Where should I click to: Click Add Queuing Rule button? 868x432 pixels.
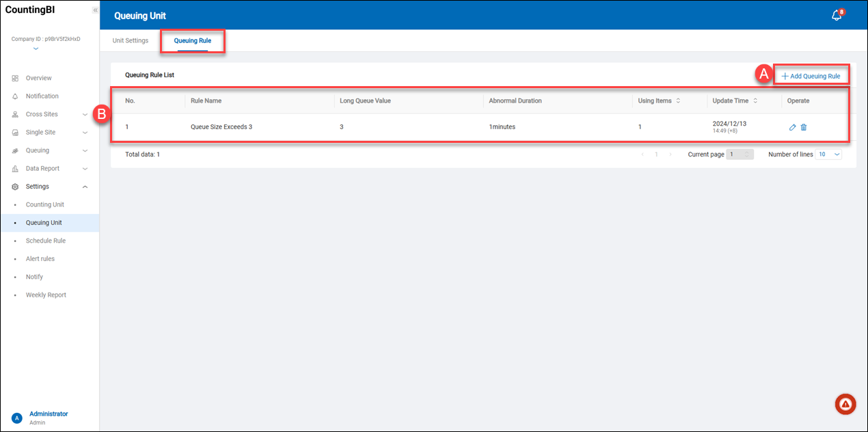pyautogui.click(x=811, y=76)
